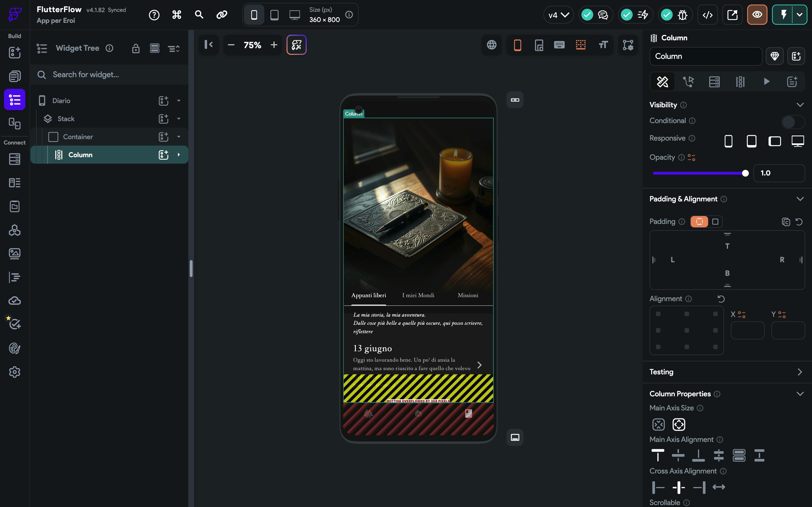Toggle responsive visibility for desktop
This screenshot has width=812, height=507.
pyautogui.click(x=797, y=141)
